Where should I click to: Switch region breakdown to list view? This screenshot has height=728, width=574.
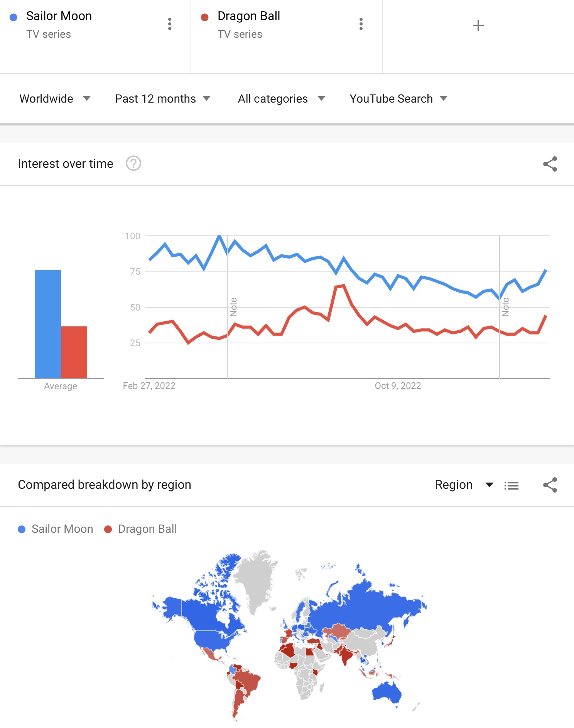click(512, 485)
